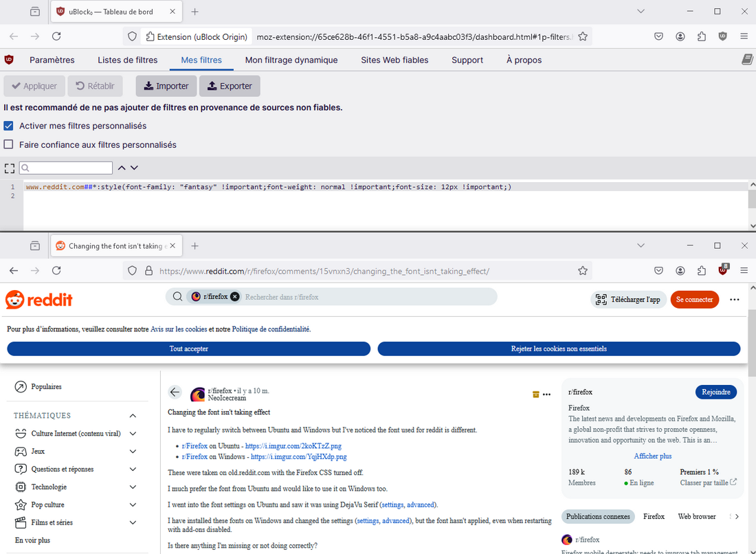Open uBlock documentation book icon
The height and width of the screenshot is (554, 756).
coord(747,59)
